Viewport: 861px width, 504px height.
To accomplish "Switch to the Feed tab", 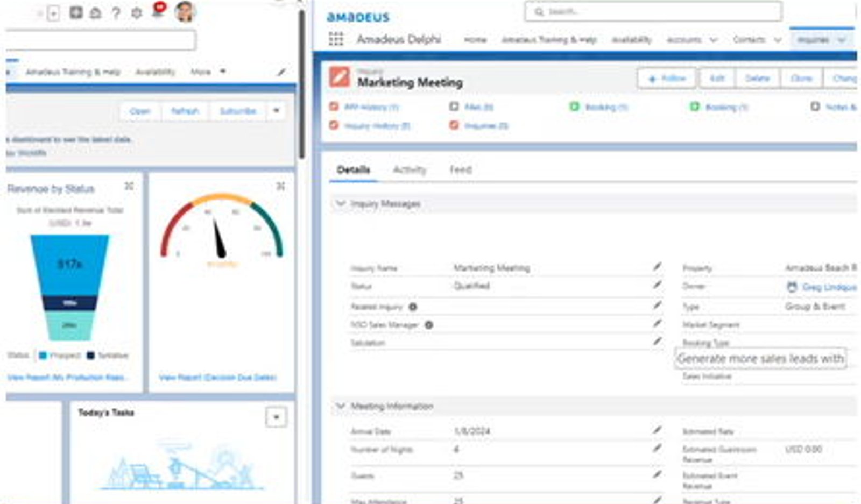I will tap(461, 170).
